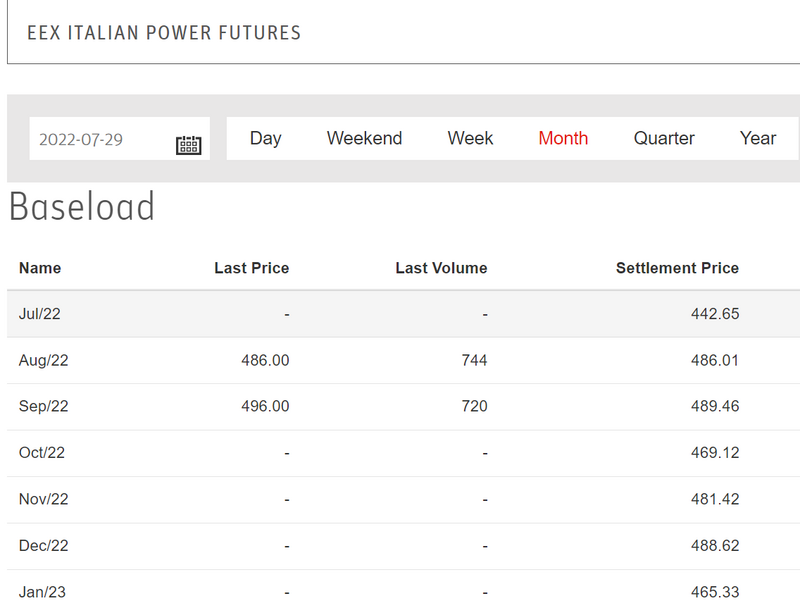Switch to the Weekend tab
This screenshot has height=608, width=800.
(x=364, y=139)
